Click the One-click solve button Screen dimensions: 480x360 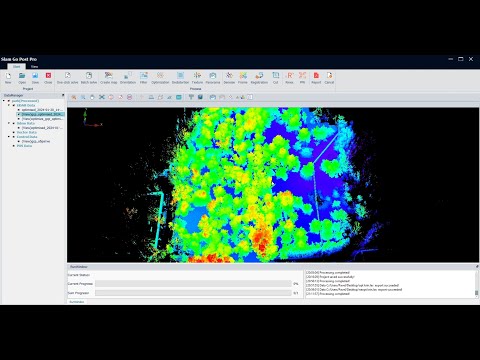tap(67, 78)
